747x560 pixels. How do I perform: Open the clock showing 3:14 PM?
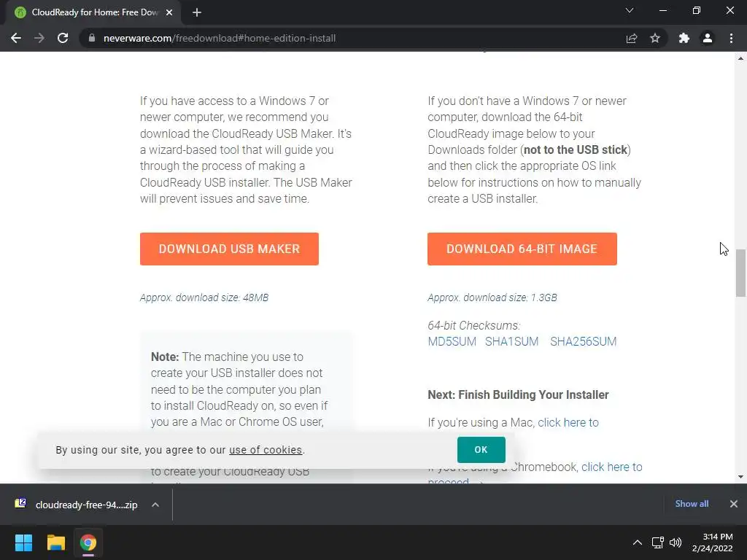(713, 542)
